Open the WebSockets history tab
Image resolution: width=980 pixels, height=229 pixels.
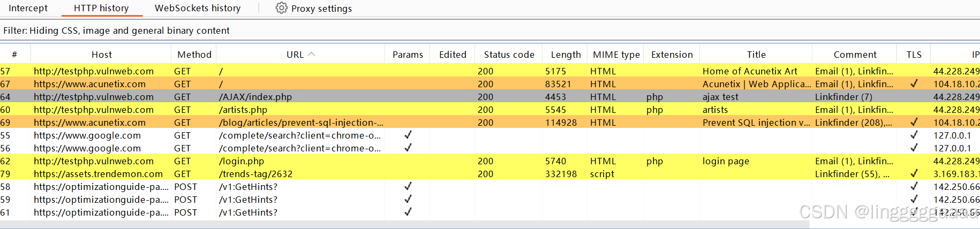coord(198,8)
